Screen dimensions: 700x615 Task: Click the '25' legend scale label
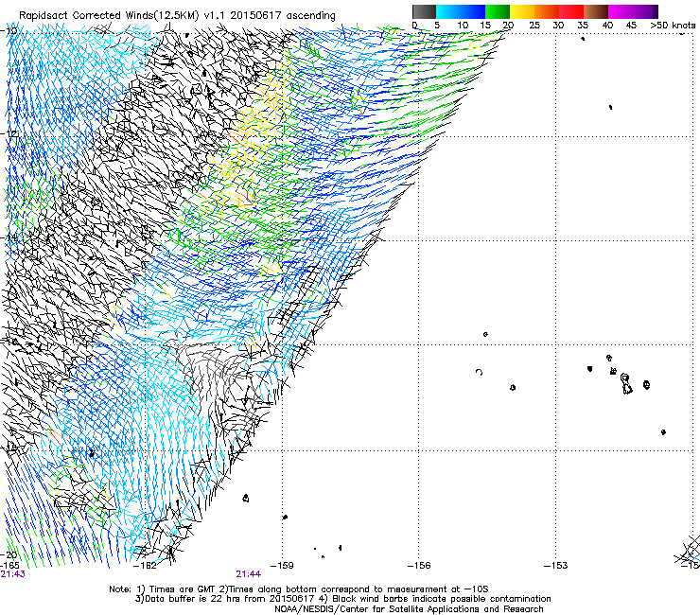[x=534, y=26]
